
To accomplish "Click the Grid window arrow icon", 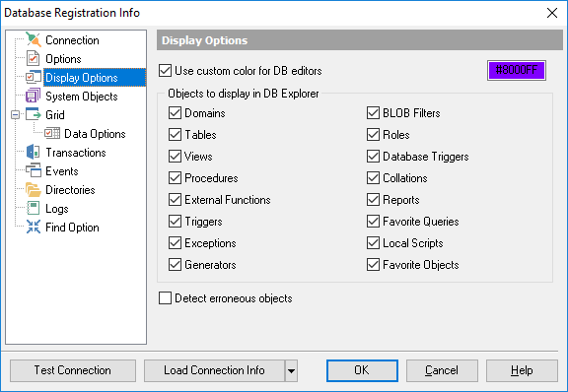I will pos(34,114).
